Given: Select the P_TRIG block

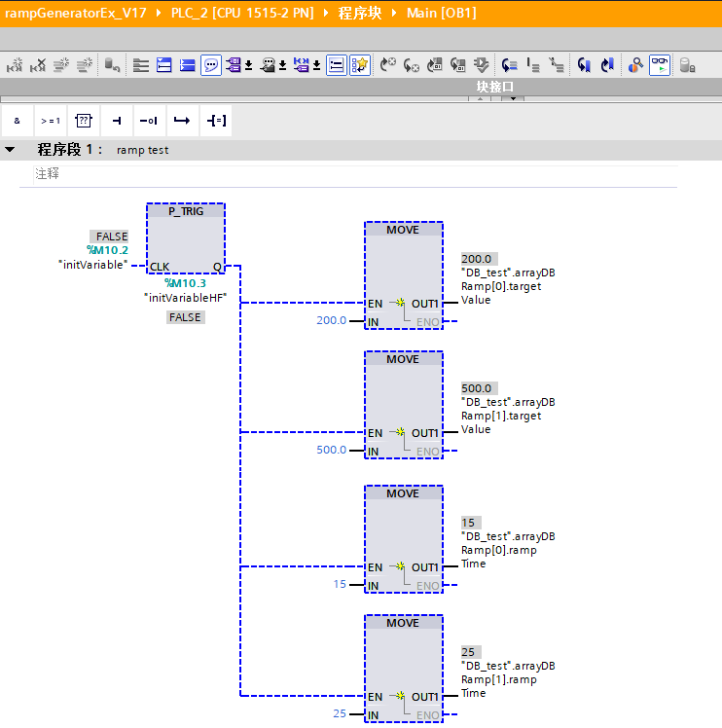Looking at the screenshot, I should [186, 238].
